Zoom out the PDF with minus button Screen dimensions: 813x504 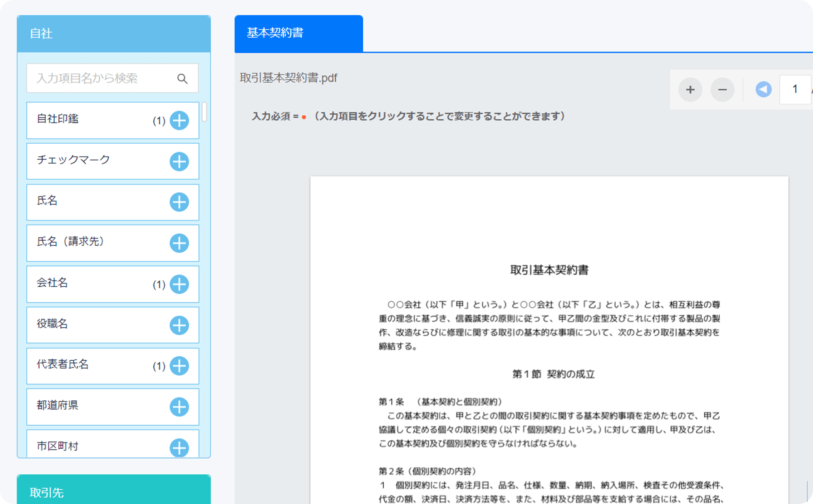722,90
